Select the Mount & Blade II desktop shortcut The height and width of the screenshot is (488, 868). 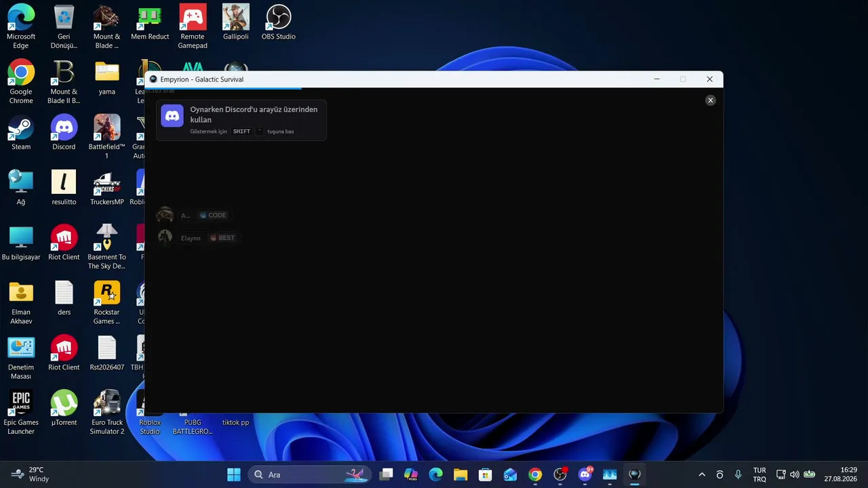click(x=64, y=81)
